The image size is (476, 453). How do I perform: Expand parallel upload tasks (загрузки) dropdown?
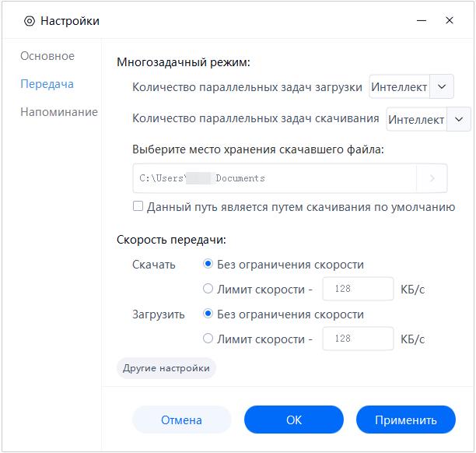click(442, 87)
